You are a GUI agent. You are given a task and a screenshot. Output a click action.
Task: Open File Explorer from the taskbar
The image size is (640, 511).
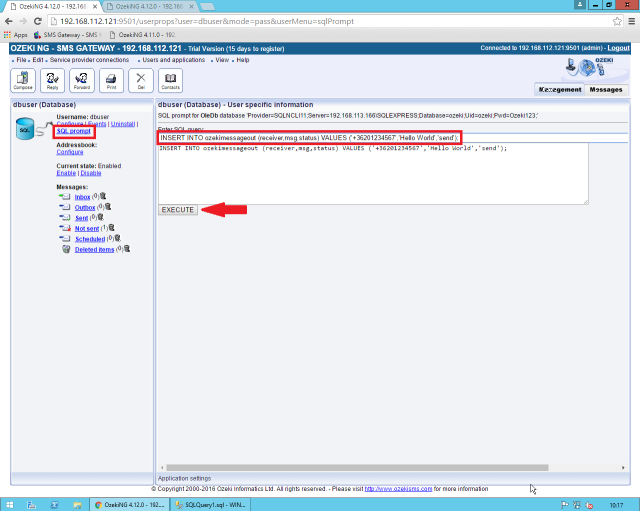pos(77,505)
